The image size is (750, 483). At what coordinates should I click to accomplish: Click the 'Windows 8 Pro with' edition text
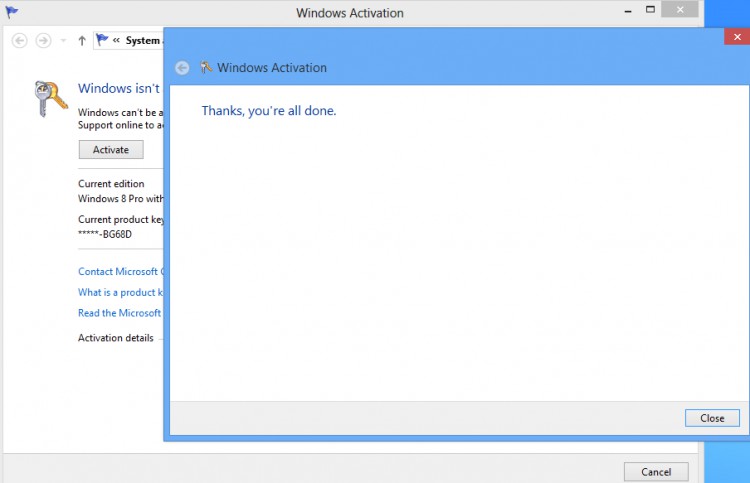pos(121,198)
